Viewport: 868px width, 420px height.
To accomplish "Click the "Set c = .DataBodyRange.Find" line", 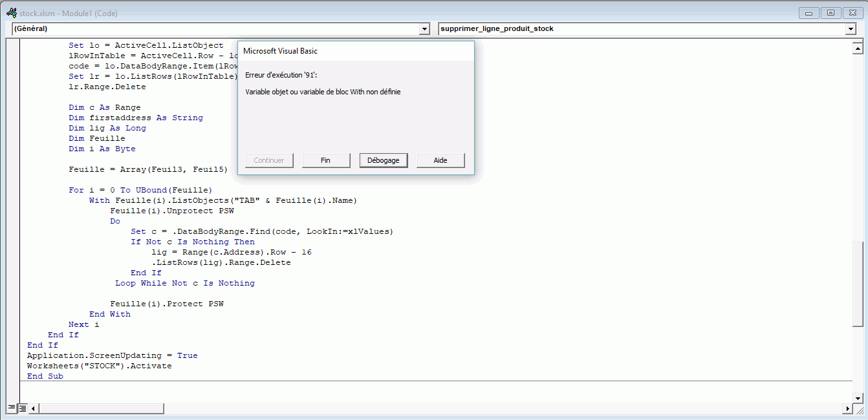I will coord(262,231).
